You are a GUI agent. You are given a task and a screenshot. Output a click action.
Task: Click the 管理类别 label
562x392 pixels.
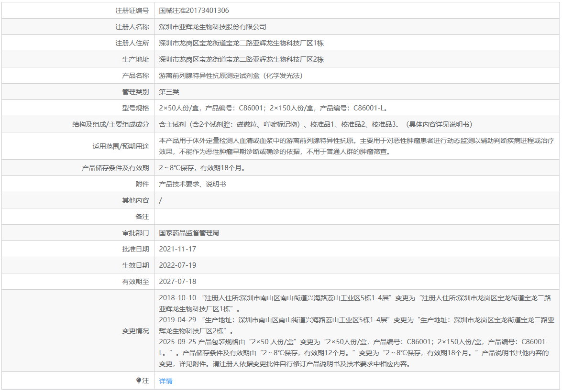135,92
